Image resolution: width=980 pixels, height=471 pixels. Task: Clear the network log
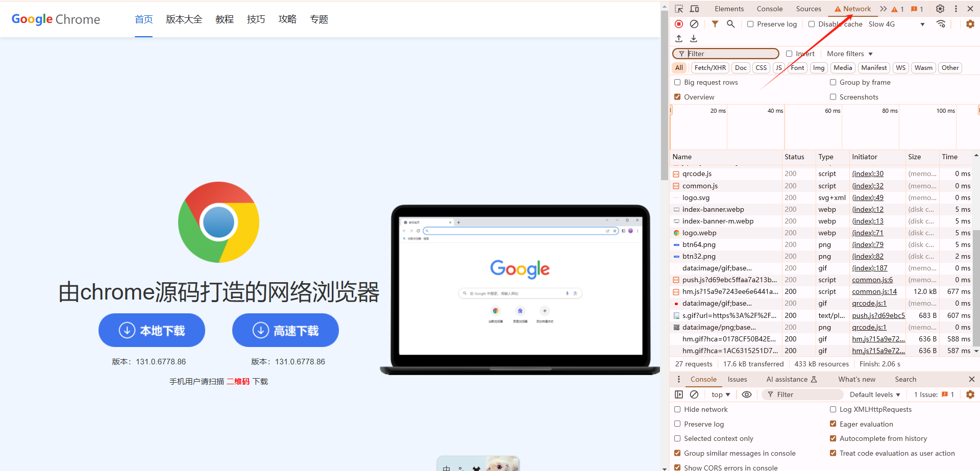click(694, 24)
